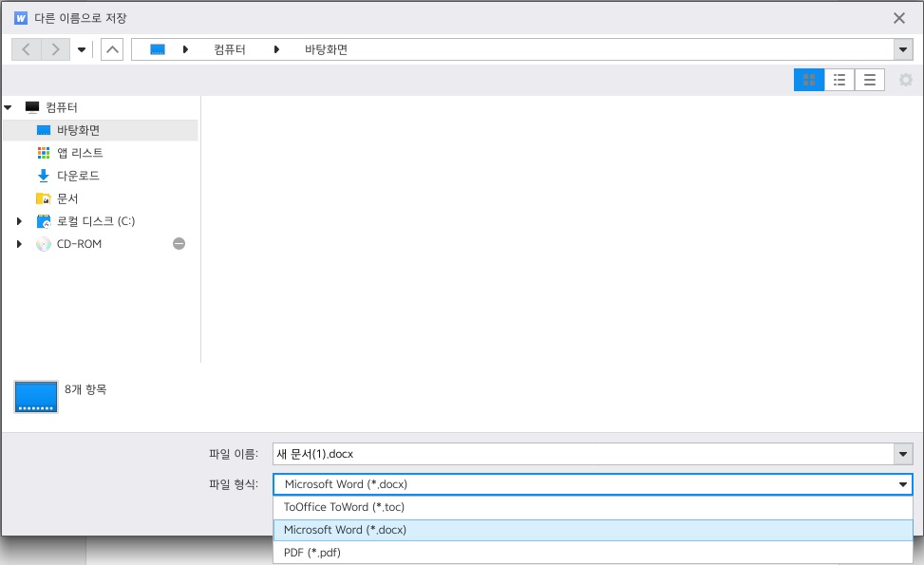Click the arrow between 컴퓨터 and 바탕화면
The height and width of the screenshot is (565, 924).
pyautogui.click(x=276, y=49)
